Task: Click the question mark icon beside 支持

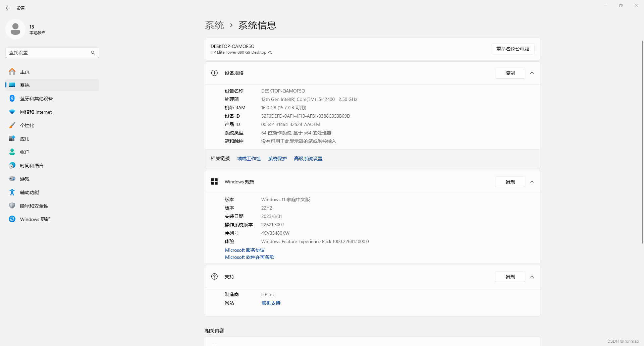Action: click(x=214, y=277)
